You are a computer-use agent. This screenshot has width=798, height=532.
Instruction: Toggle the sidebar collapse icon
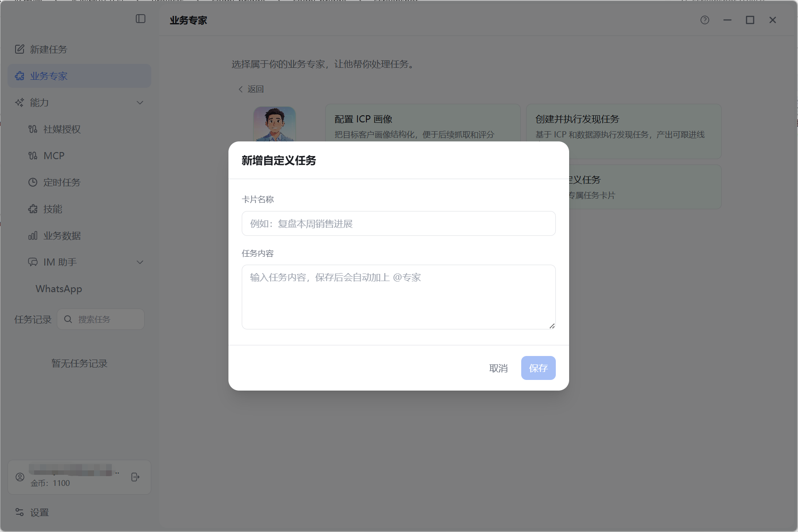[x=141, y=19]
